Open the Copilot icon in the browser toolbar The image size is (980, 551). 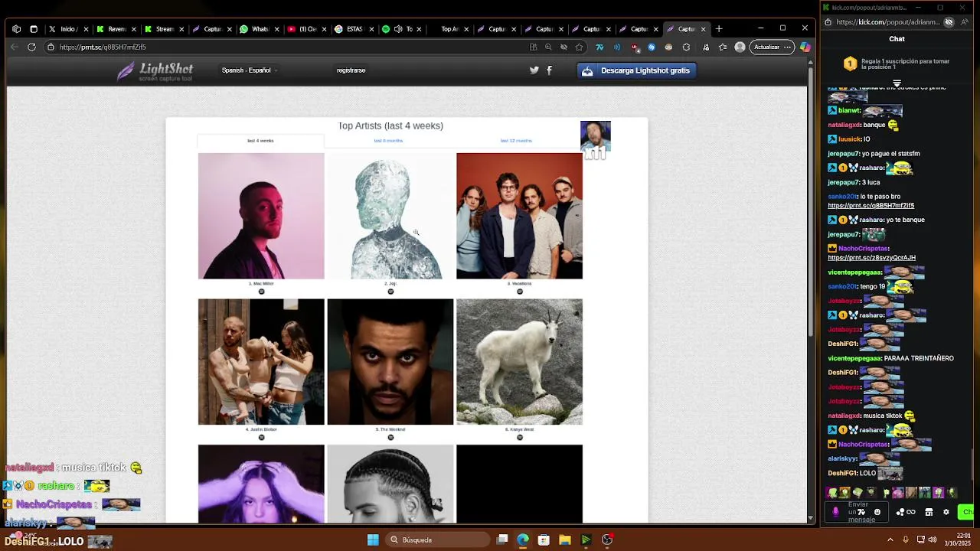[x=805, y=47]
